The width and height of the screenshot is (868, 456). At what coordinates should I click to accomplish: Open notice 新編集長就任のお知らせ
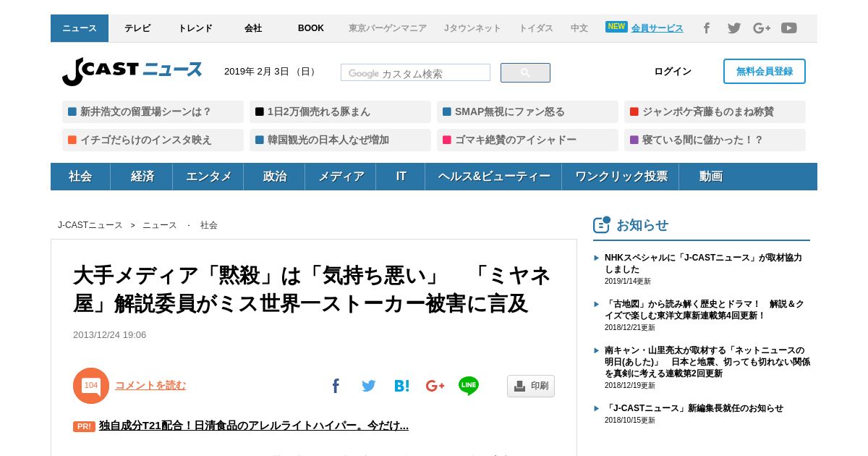tap(694, 408)
